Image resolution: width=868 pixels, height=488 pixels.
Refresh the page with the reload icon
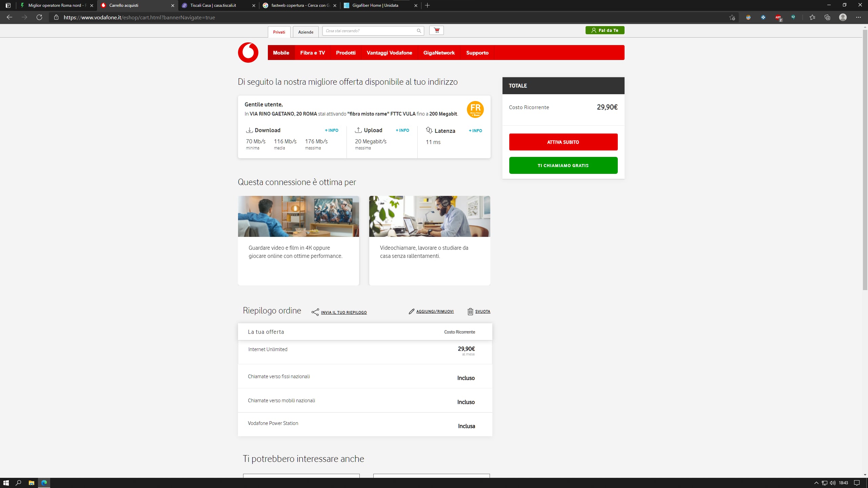coord(39,17)
